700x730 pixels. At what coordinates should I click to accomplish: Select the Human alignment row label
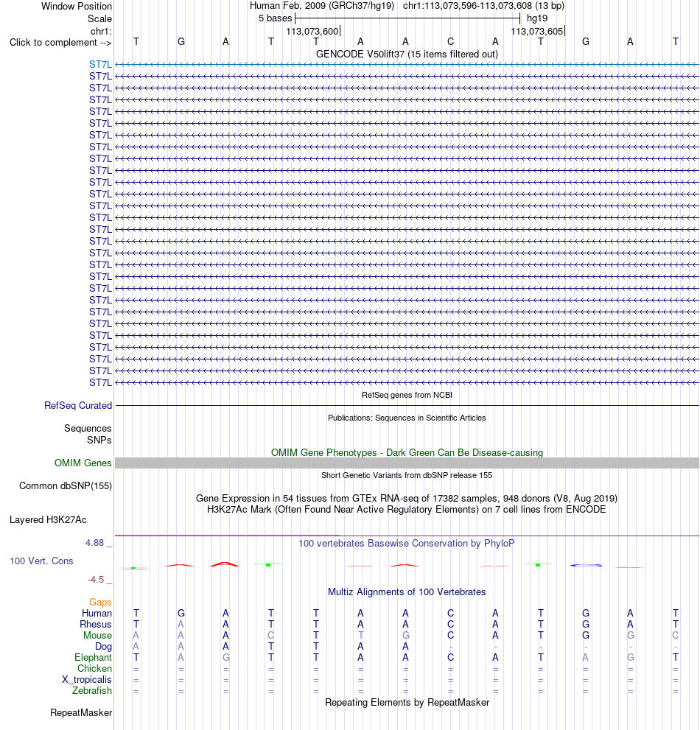point(97,613)
